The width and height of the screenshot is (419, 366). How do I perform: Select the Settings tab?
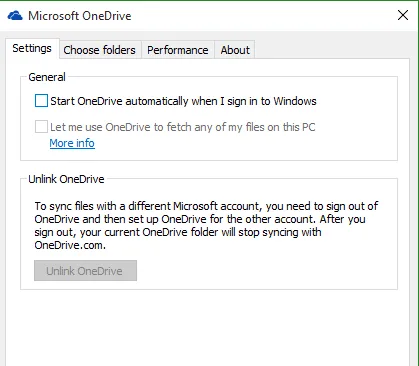coord(32,48)
